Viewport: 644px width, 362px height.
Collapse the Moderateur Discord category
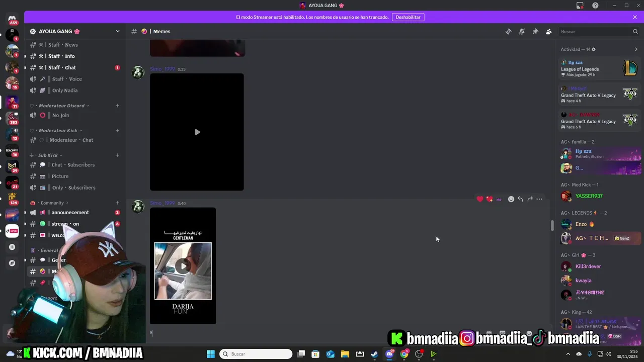point(62,106)
